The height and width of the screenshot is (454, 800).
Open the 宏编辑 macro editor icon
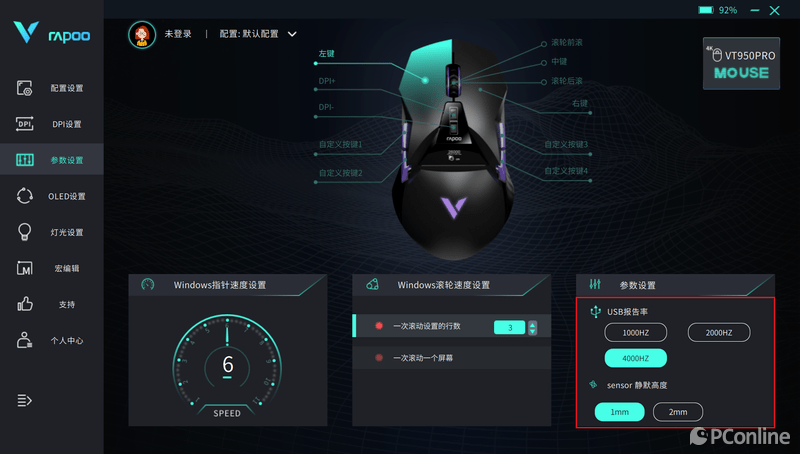(24, 268)
